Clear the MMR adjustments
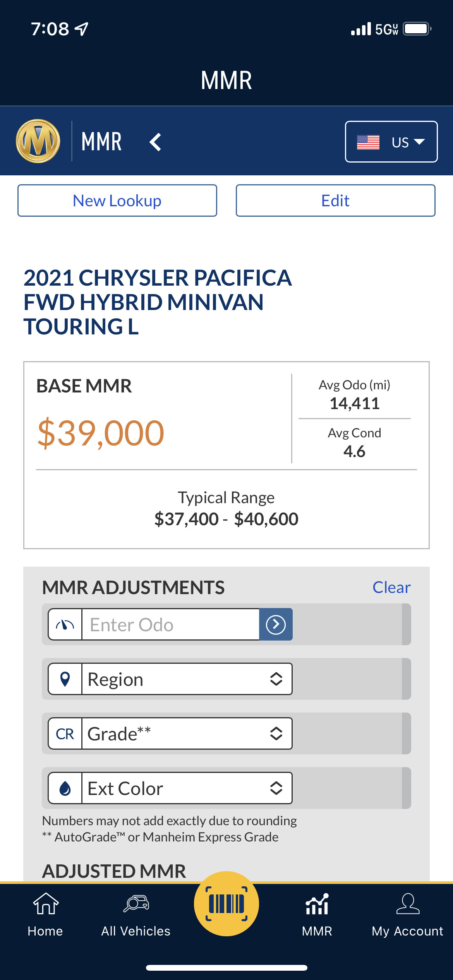The height and width of the screenshot is (980, 453). click(391, 587)
